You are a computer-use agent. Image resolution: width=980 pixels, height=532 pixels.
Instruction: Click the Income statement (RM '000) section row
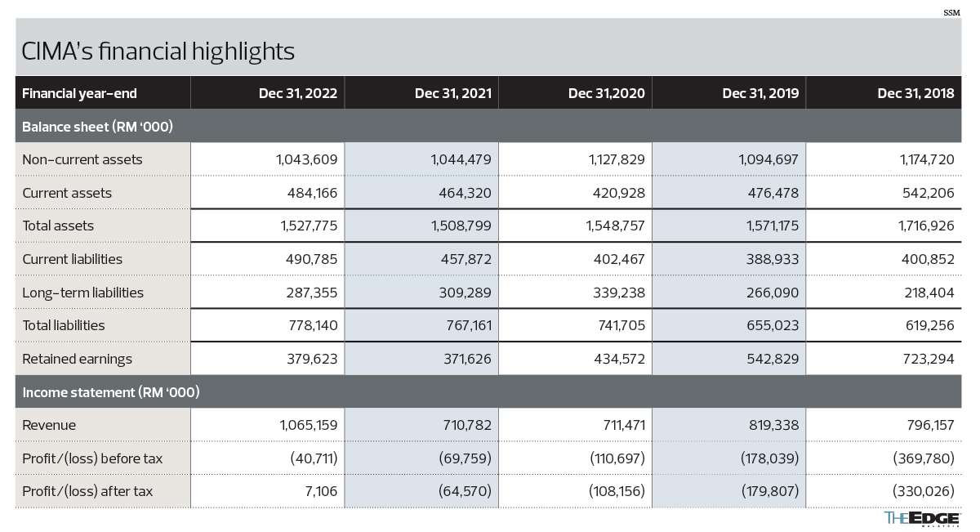pyautogui.click(x=488, y=392)
